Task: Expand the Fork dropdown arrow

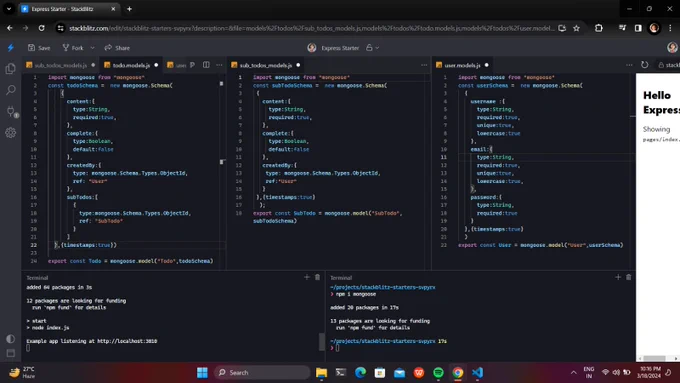Action: tap(92, 48)
